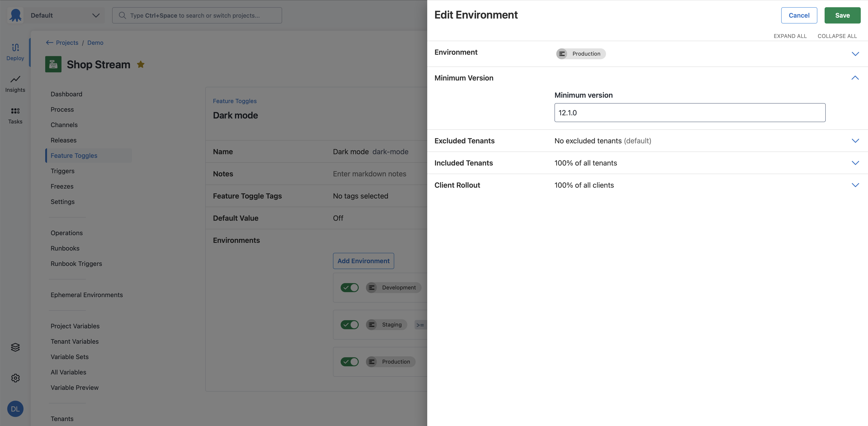
Task: Click the Feature Toggle Tags row
Action: 316,196
